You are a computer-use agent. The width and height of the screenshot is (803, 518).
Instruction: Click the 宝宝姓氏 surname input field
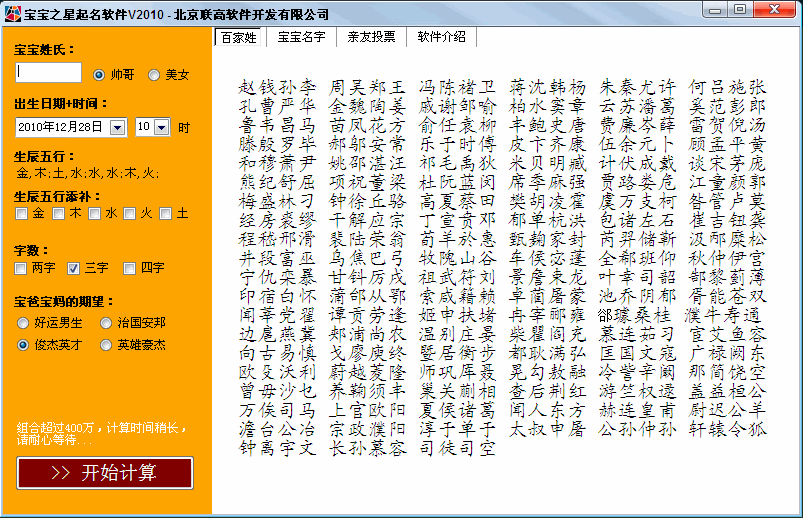coord(49,73)
